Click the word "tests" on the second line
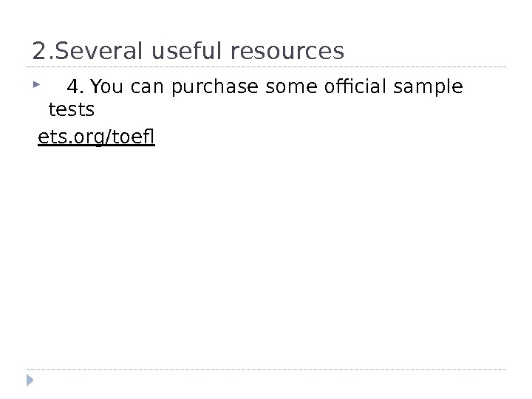Viewport: 532px width, 399px height. coord(71,110)
